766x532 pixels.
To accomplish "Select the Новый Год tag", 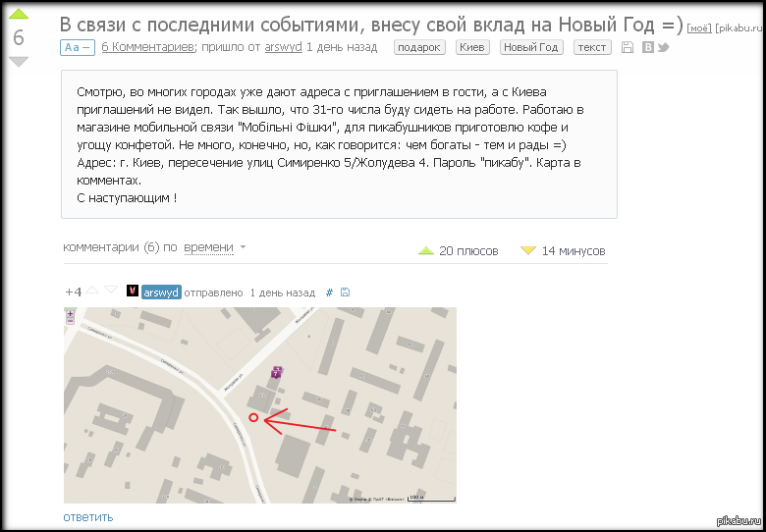I will 531,47.
